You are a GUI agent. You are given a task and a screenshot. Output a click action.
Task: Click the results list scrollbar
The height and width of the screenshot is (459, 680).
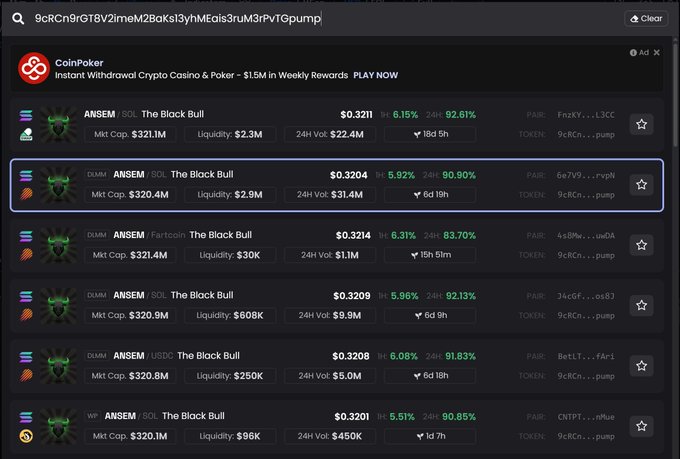675,93
